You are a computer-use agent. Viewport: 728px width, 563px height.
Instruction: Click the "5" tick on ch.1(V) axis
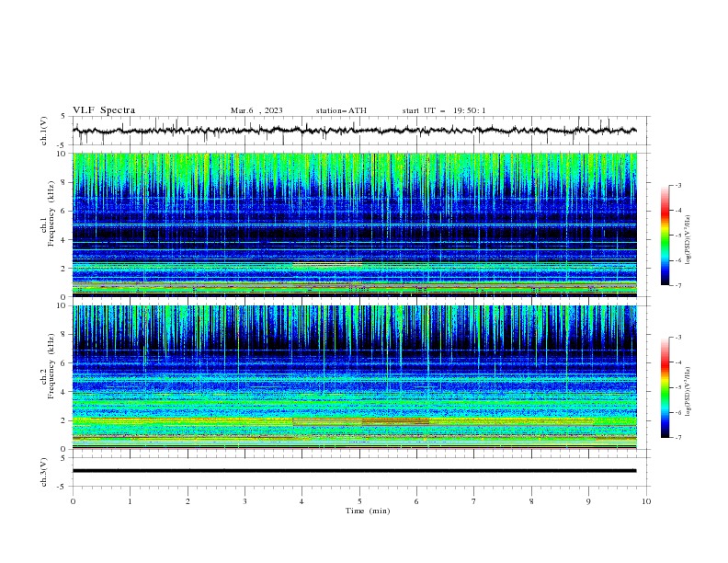pos(63,117)
